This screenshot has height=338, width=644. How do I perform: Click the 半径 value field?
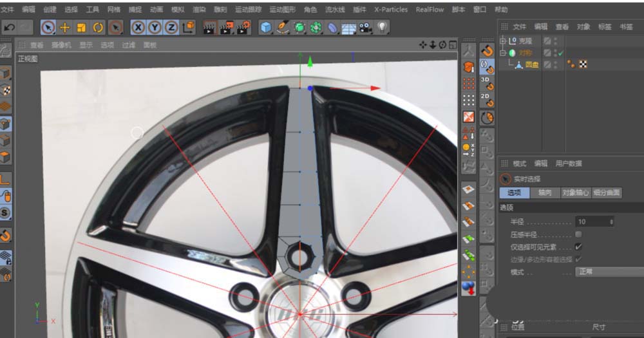tap(592, 221)
